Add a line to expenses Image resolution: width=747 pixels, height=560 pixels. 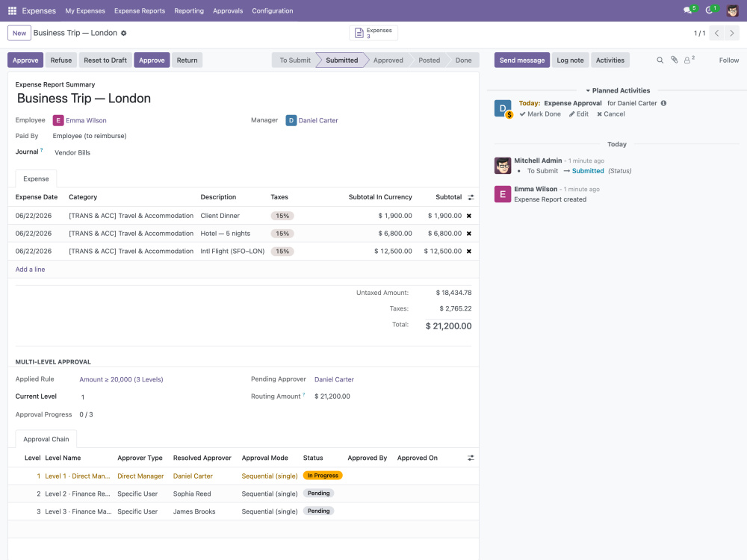pyautogui.click(x=30, y=269)
